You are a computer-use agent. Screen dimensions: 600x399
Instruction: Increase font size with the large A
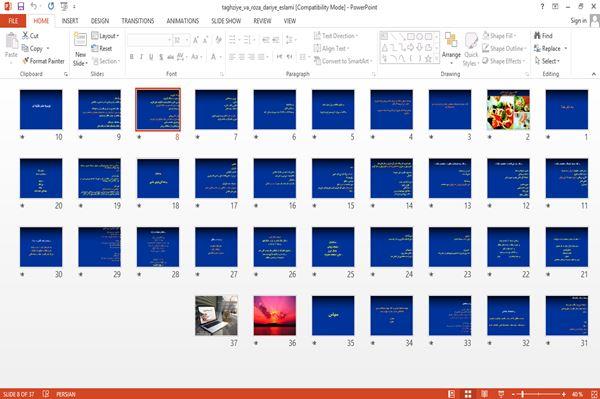(x=196, y=40)
